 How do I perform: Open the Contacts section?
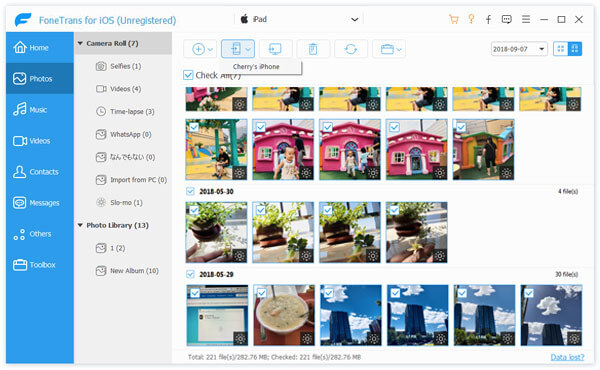39,171
